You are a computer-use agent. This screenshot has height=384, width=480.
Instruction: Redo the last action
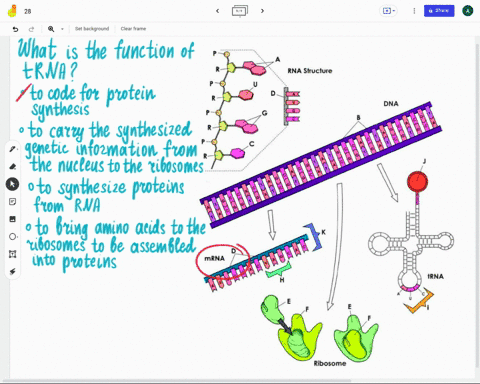click(31, 29)
